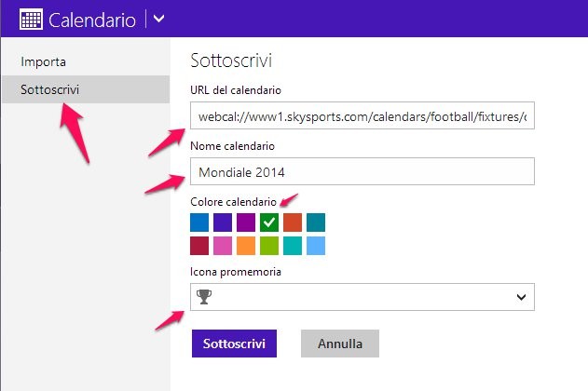Open the dropdown chevron next to Calendario
The width and height of the screenshot is (588, 391).
[x=159, y=19]
